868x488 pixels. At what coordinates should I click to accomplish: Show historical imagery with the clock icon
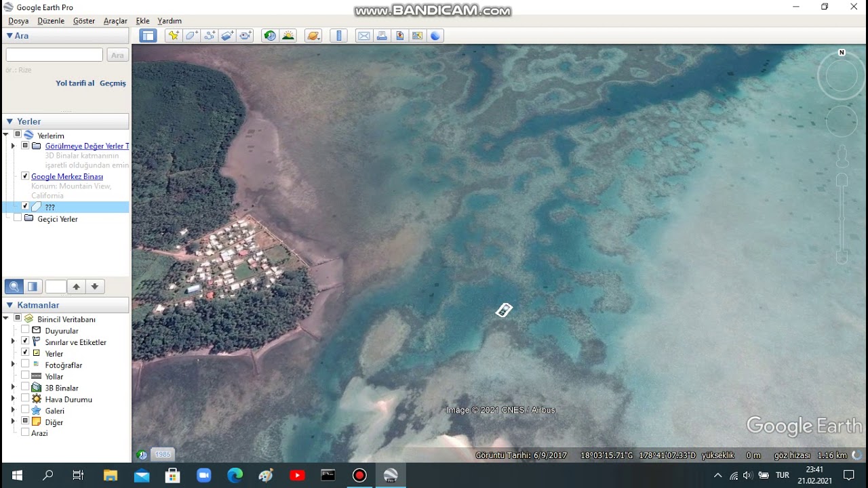click(270, 36)
